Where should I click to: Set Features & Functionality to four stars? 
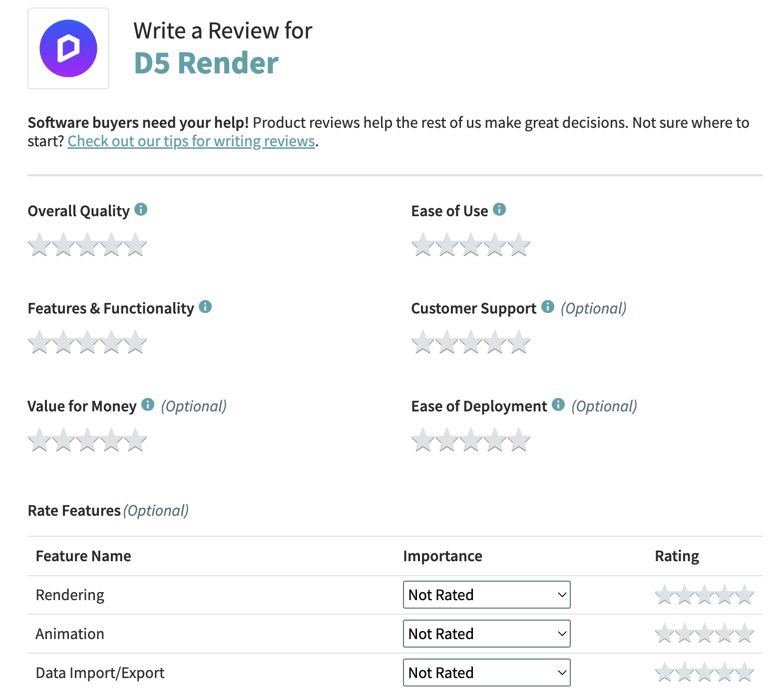pyautogui.click(x=111, y=342)
